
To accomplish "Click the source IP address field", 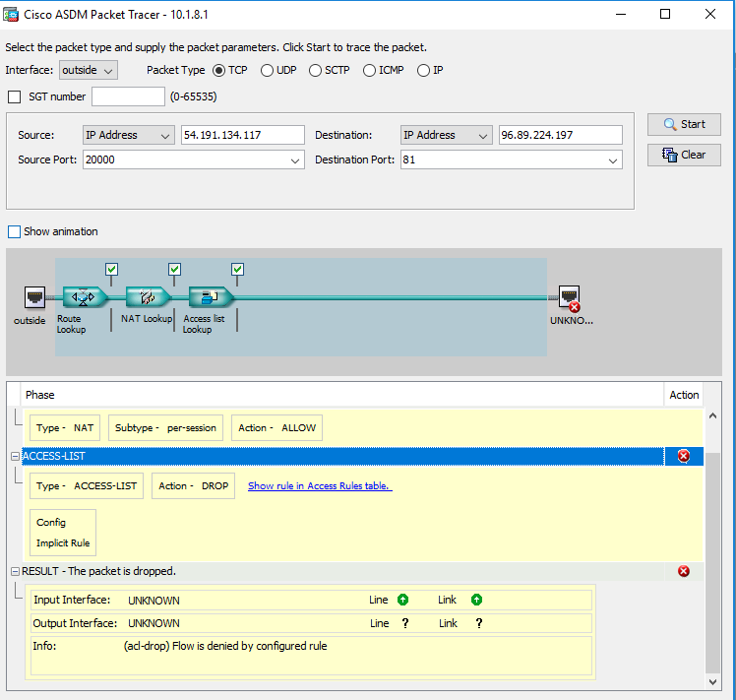I will [x=243, y=135].
